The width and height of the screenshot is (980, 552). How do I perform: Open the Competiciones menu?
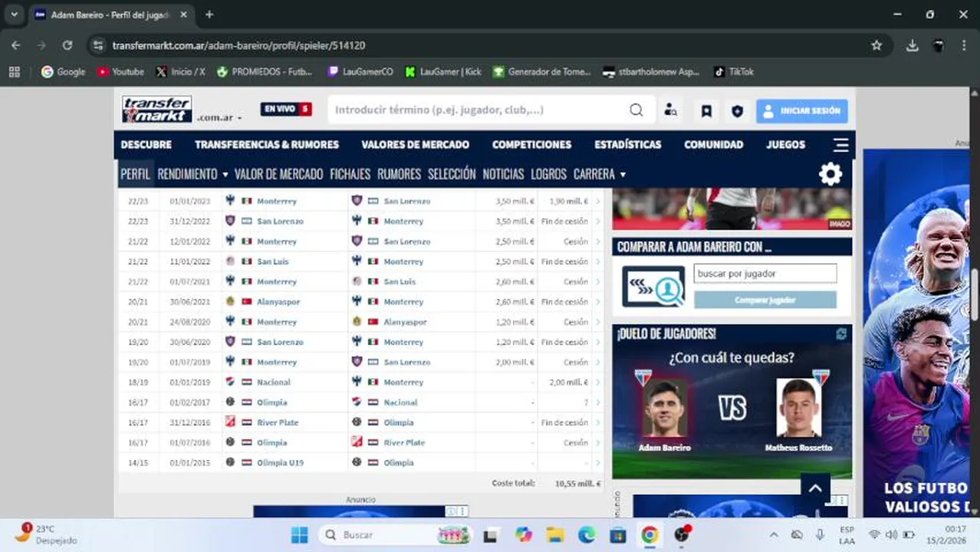click(x=531, y=144)
